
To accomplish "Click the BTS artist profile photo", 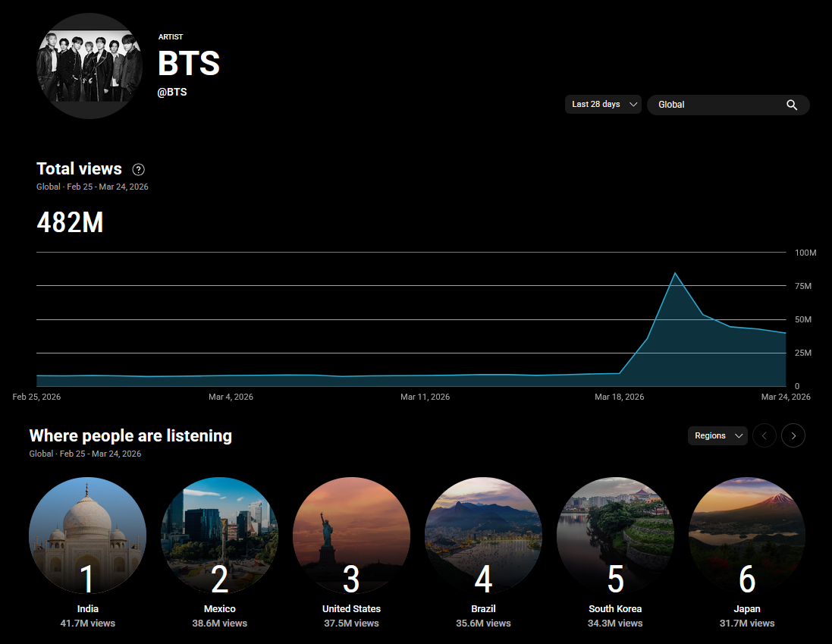I will pyautogui.click(x=89, y=66).
